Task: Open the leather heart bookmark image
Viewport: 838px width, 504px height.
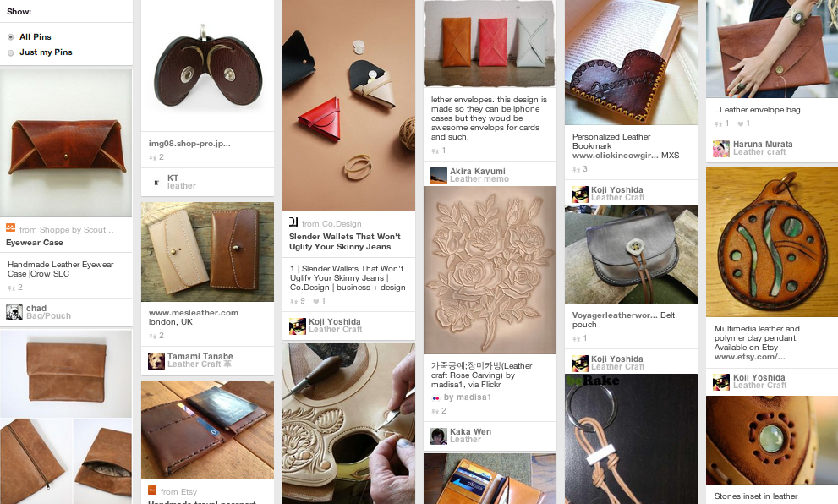Action: tap(631, 62)
